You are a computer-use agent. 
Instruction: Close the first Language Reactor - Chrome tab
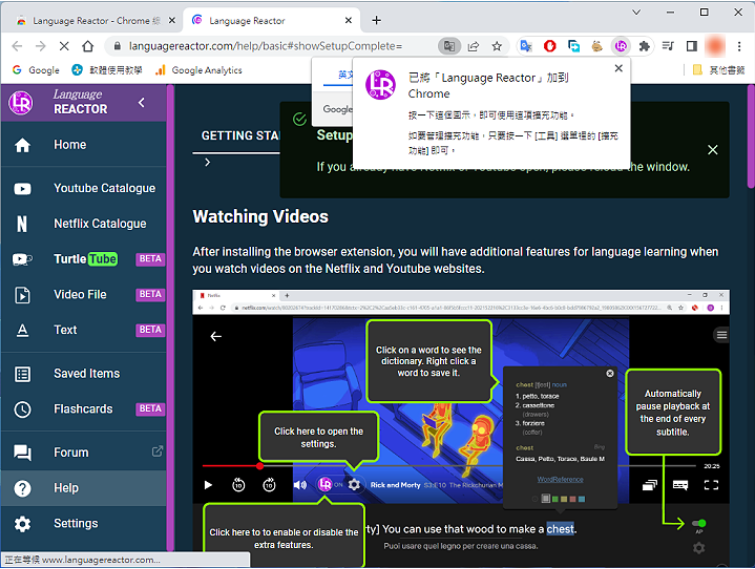coord(172,21)
